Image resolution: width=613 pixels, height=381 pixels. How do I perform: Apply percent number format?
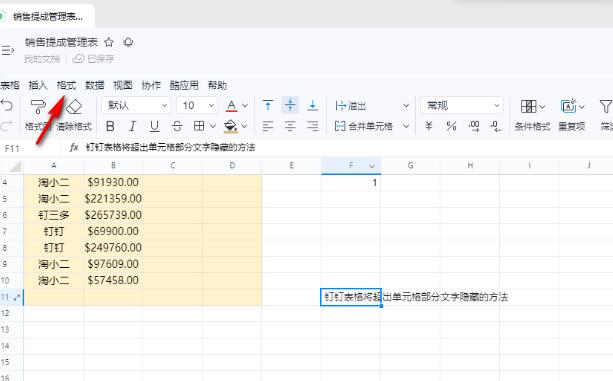tap(451, 126)
